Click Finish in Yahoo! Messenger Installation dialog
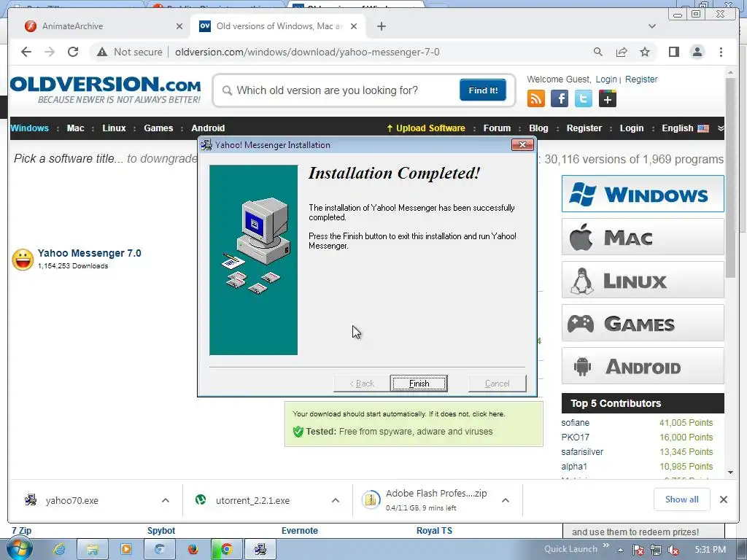The height and width of the screenshot is (560, 747). [418, 384]
